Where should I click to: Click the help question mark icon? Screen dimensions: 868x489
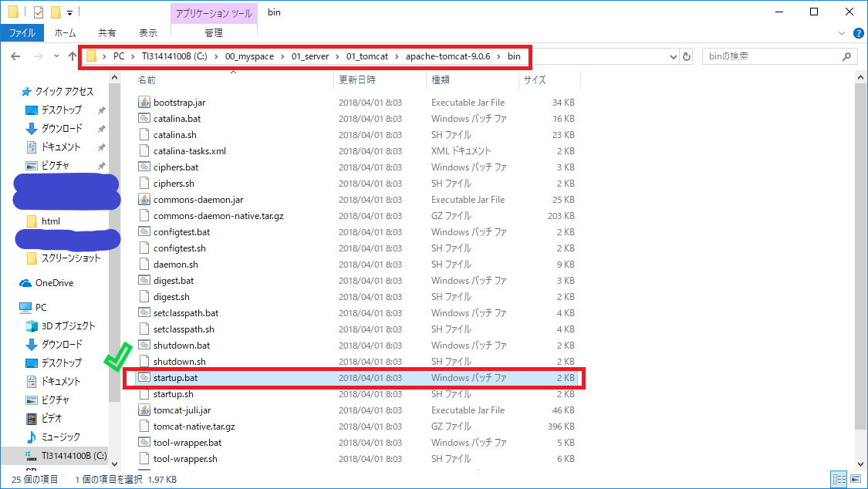pyautogui.click(x=859, y=33)
